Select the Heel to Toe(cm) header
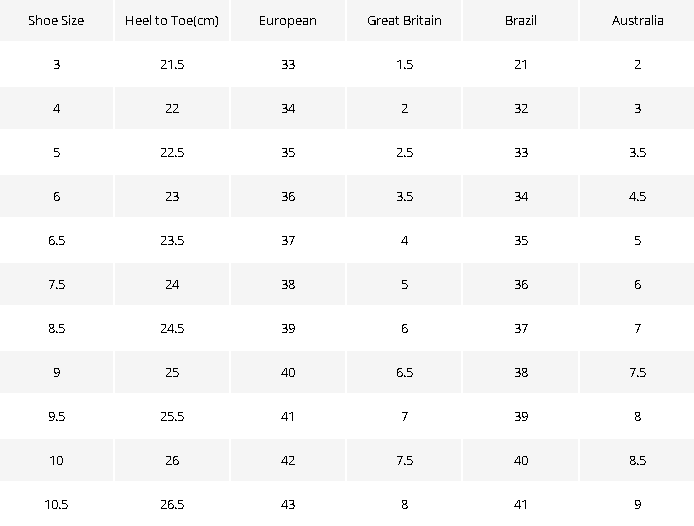The width and height of the screenshot is (694, 526). tap(172, 20)
